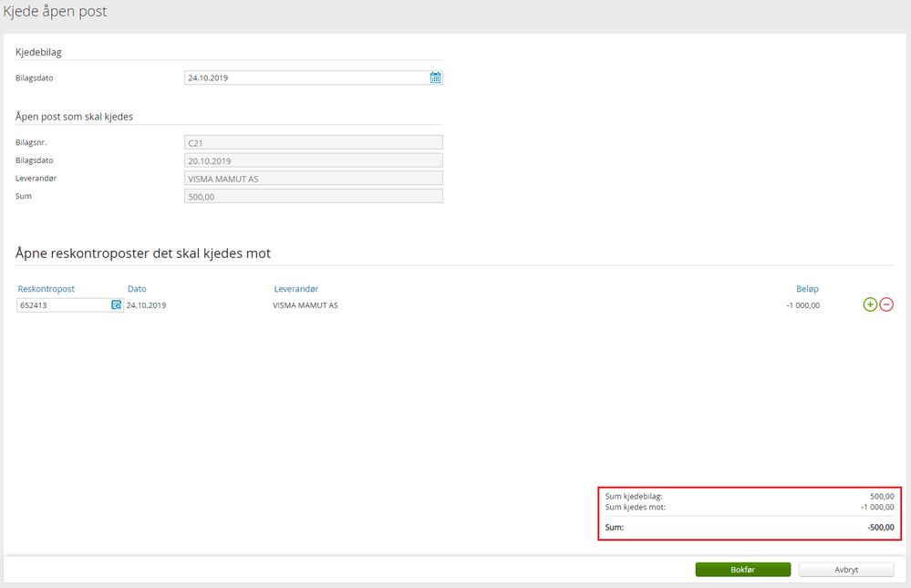
Task: Click the Bokfør button
Action: [742, 570]
